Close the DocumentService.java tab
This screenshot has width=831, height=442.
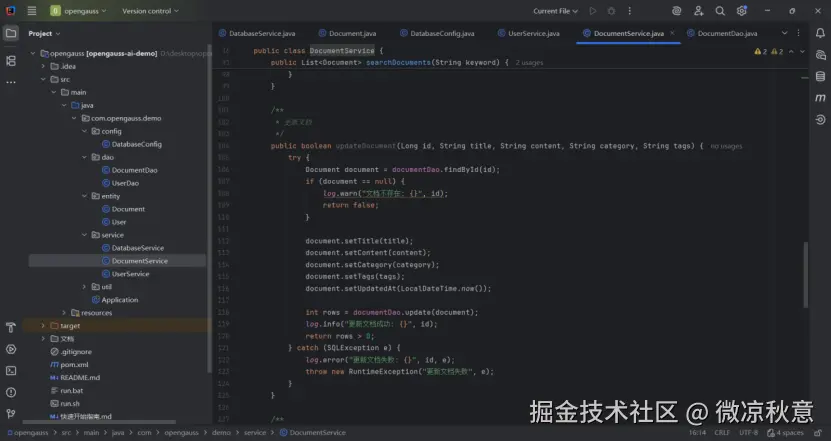pyautogui.click(x=672, y=33)
